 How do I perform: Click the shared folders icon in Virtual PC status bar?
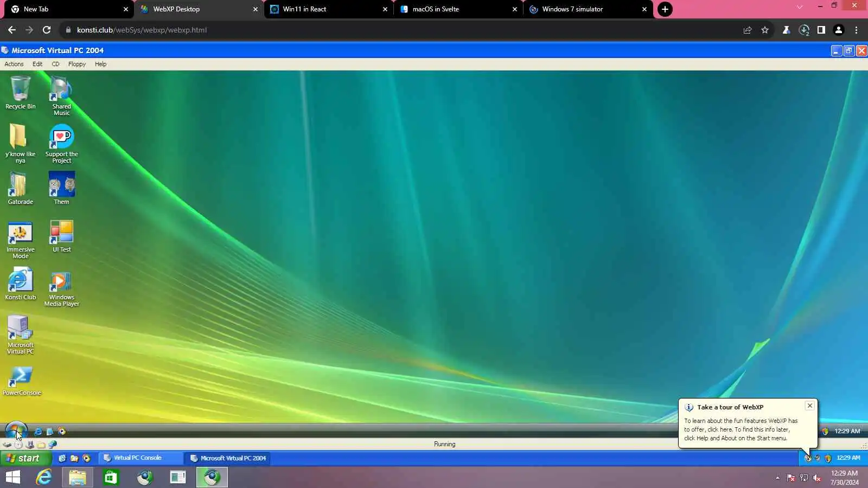click(41, 445)
